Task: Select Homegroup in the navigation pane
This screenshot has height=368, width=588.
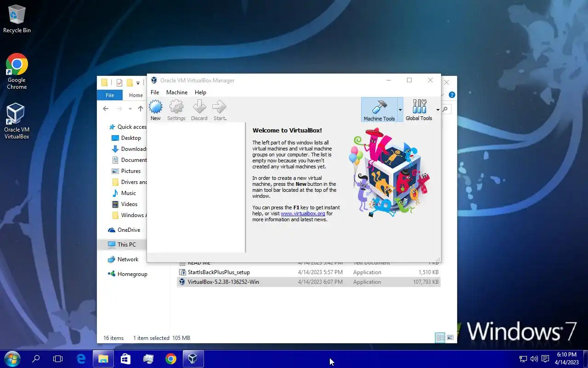Action: [128, 274]
